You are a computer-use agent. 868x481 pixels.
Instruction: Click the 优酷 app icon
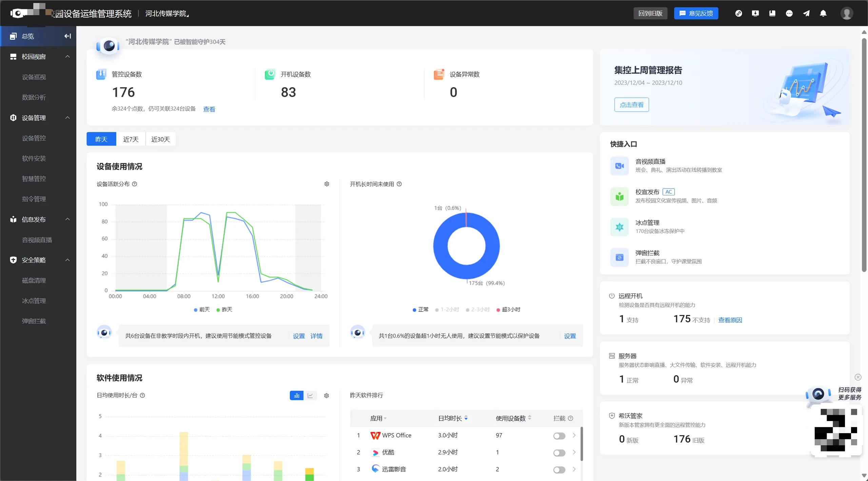point(375,452)
